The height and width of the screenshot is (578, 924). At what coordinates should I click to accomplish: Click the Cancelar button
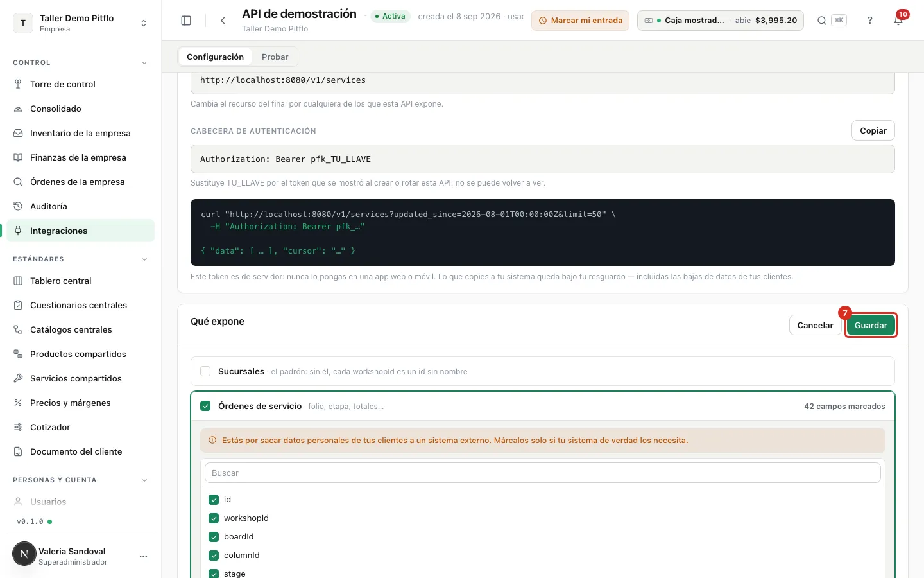pos(815,325)
